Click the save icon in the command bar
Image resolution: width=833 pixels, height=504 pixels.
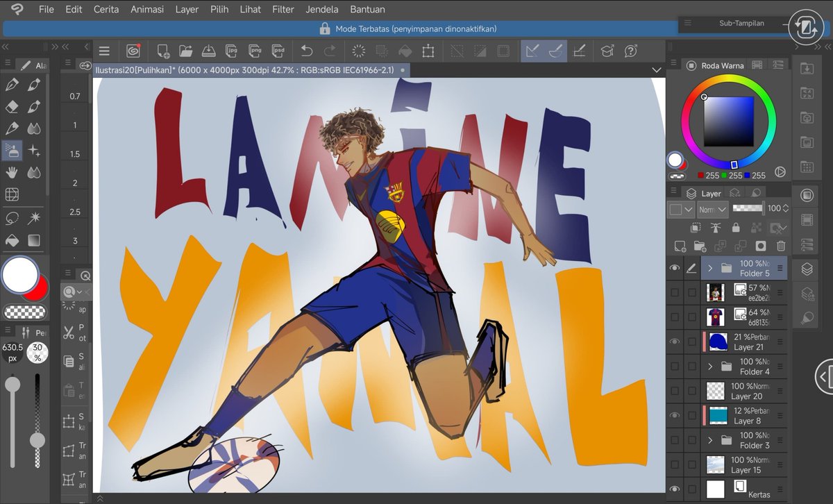(x=208, y=51)
